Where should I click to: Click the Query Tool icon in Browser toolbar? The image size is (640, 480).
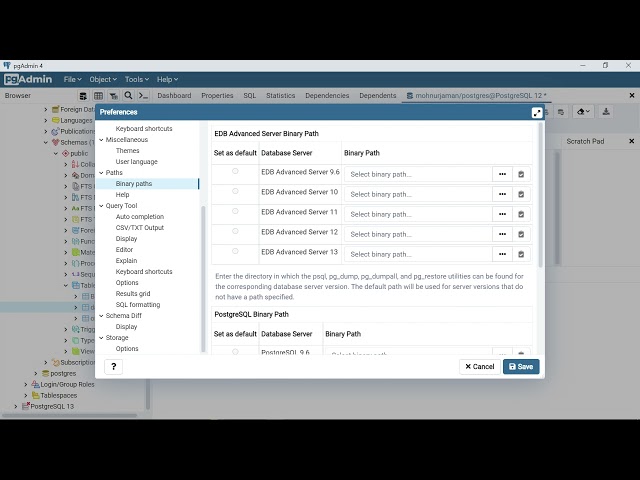pyautogui.click(x=83, y=96)
